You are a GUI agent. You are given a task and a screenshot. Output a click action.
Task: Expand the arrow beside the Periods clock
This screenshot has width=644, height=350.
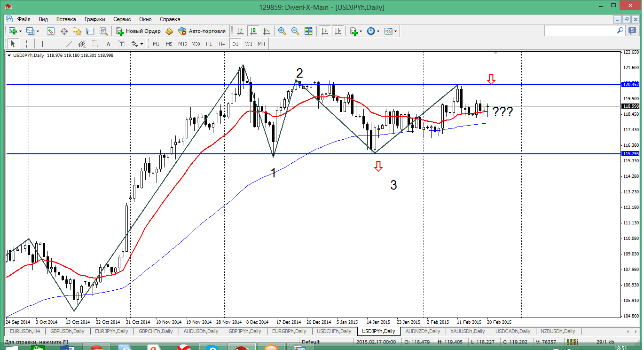coord(378,31)
